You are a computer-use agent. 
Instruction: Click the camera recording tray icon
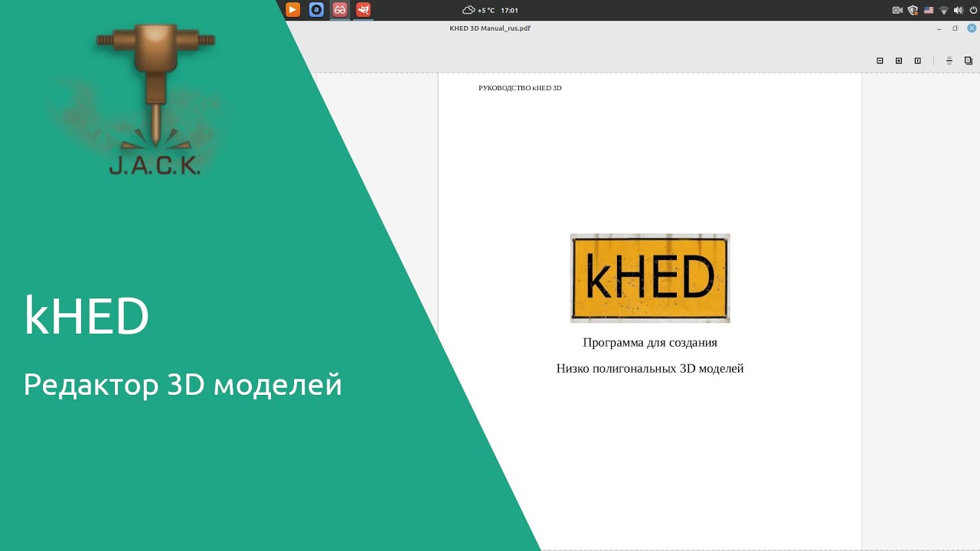coord(897,10)
